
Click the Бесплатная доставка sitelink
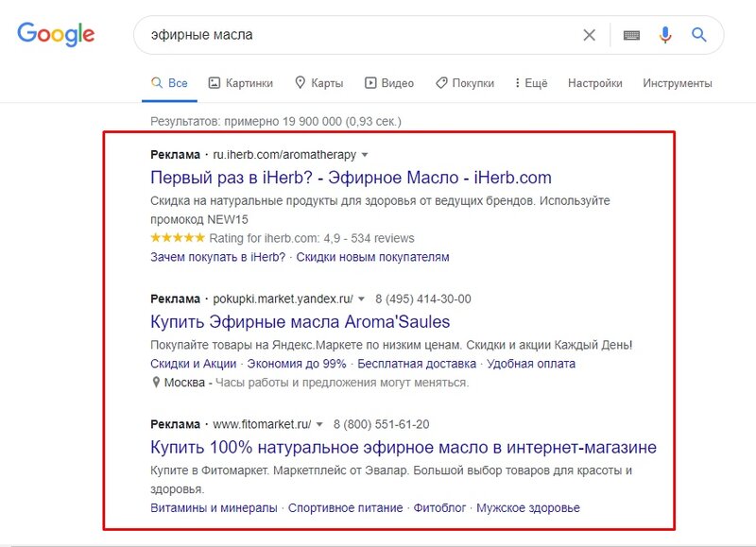pyautogui.click(x=417, y=364)
